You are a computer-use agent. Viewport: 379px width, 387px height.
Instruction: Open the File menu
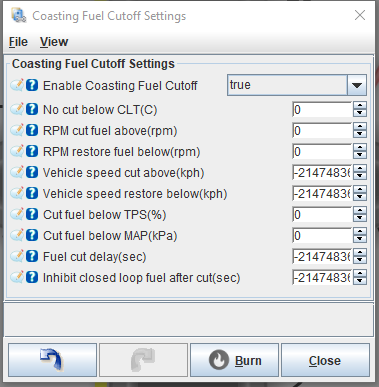pyautogui.click(x=18, y=42)
